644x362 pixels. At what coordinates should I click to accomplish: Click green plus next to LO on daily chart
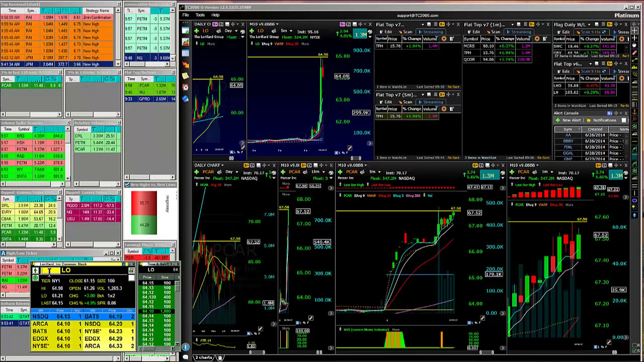[197, 31]
